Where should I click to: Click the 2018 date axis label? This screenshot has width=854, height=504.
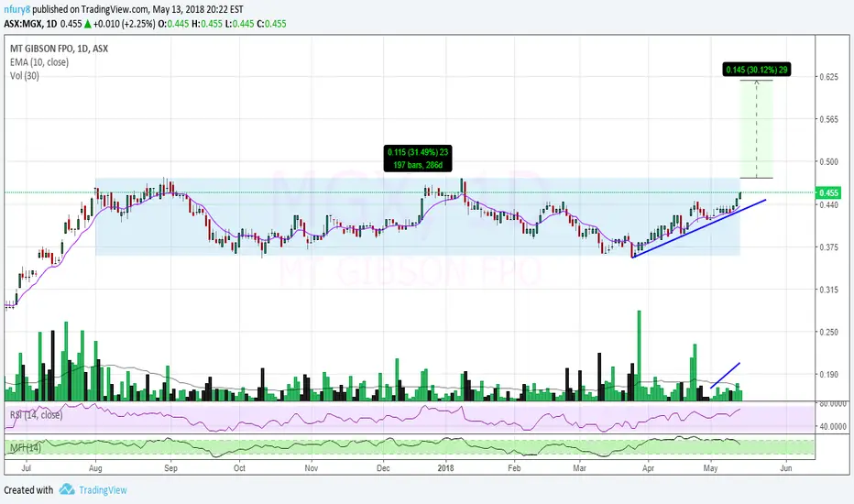coord(446,468)
